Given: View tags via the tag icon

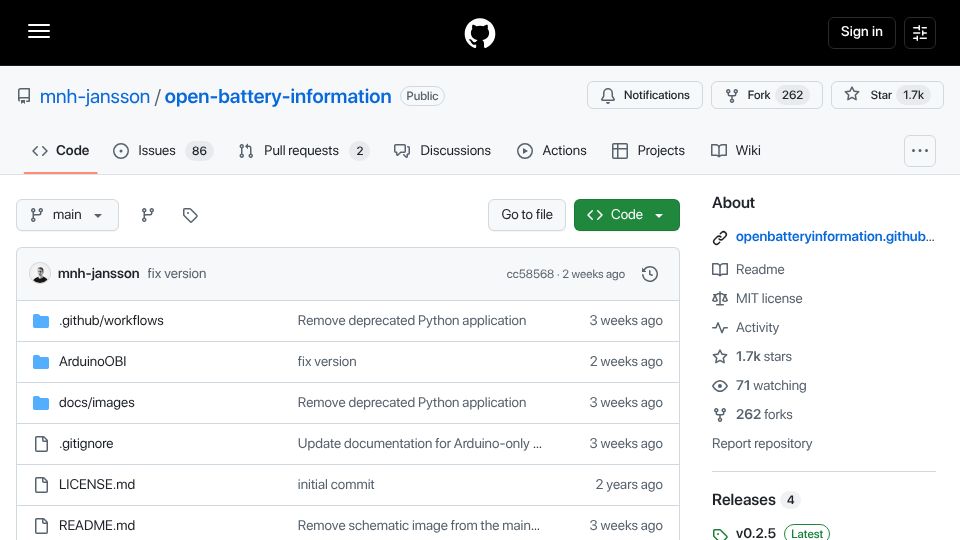Looking at the screenshot, I should tap(190, 215).
